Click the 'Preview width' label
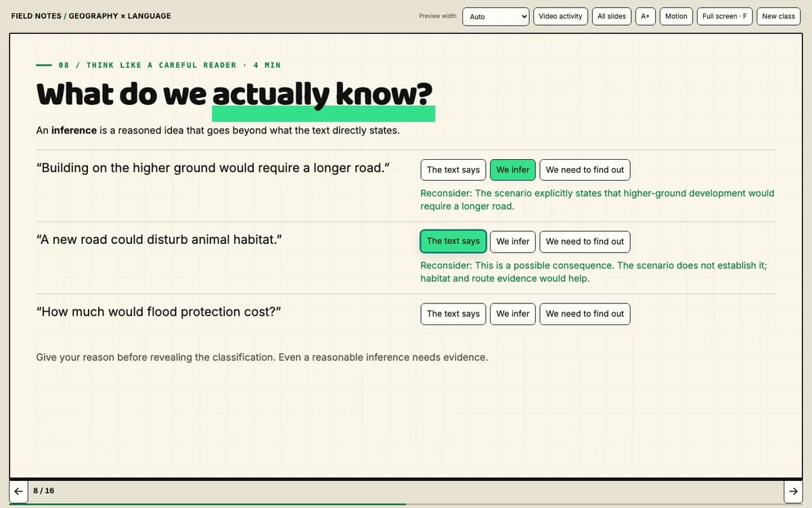The height and width of the screenshot is (508, 812). (438, 16)
